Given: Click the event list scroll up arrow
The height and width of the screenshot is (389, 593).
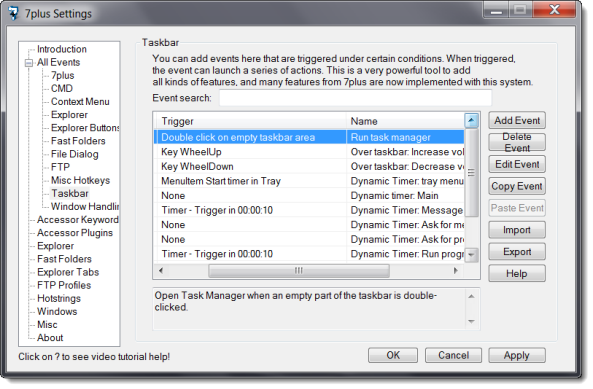Looking at the screenshot, I should coord(471,121).
